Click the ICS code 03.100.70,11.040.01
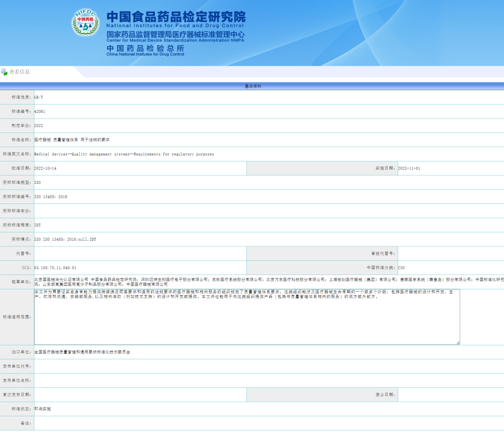 pyautogui.click(x=55, y=268)
